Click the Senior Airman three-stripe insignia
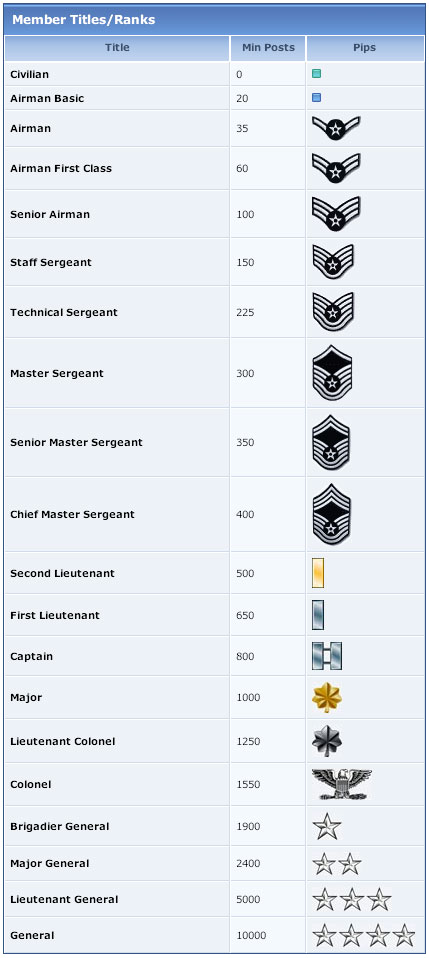 click(x=336, y=214)
